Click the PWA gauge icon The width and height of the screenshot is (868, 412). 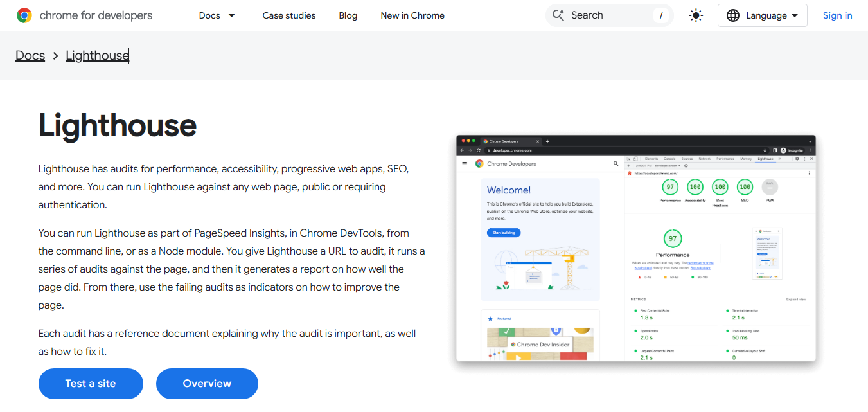pos(770,187)
